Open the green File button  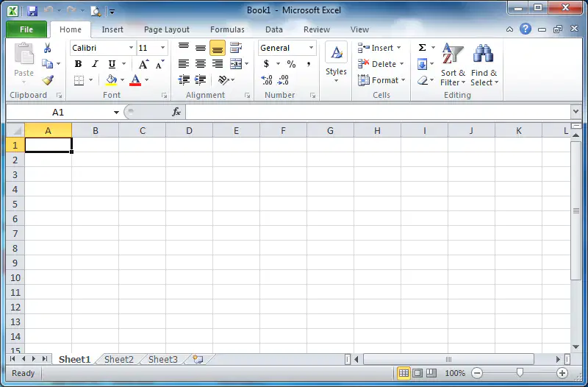point(26,29)
